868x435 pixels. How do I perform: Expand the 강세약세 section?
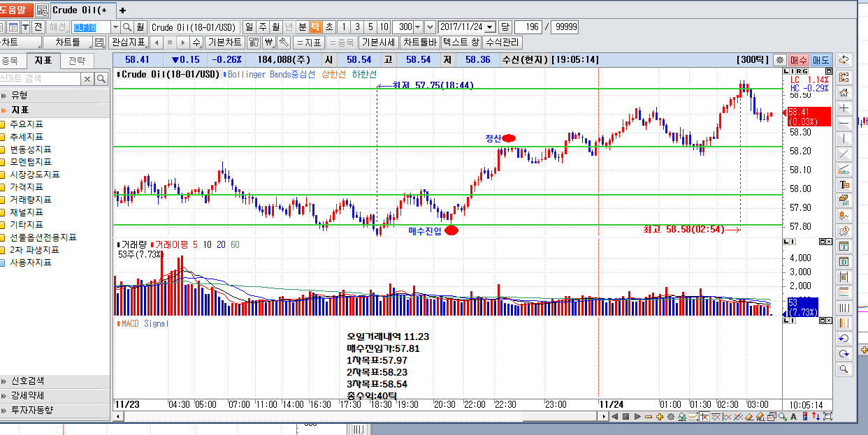click(55, 395)
